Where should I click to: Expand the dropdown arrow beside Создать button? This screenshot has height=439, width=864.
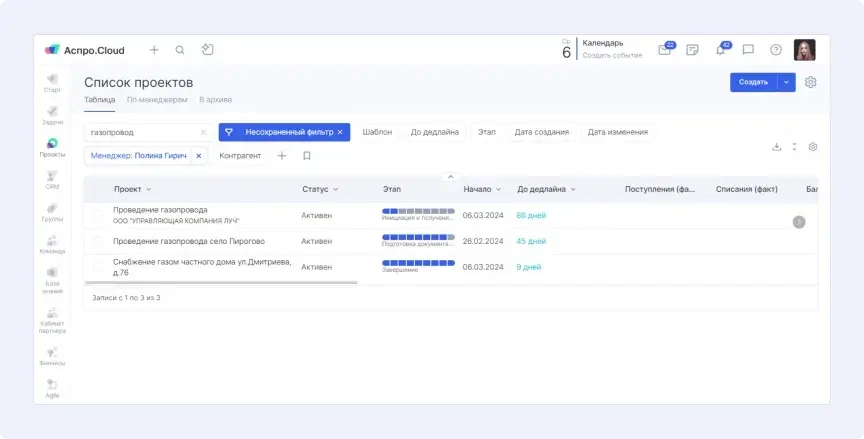(786, 82)
